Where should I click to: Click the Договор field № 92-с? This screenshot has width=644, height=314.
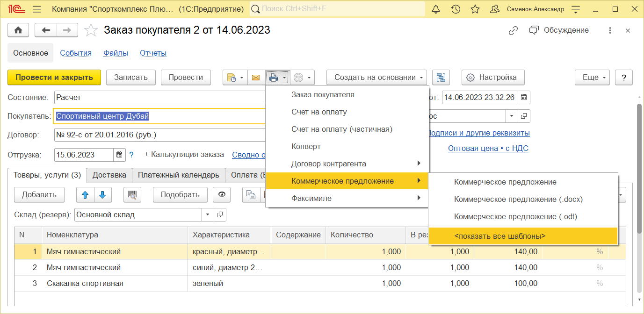click(159, 135)
